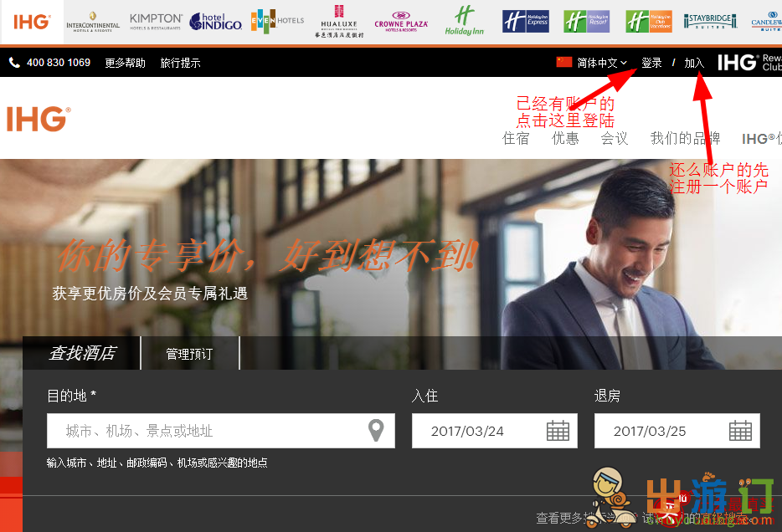
Task: Open the IHG Rewards Club logo
Action: click(749, 62)
